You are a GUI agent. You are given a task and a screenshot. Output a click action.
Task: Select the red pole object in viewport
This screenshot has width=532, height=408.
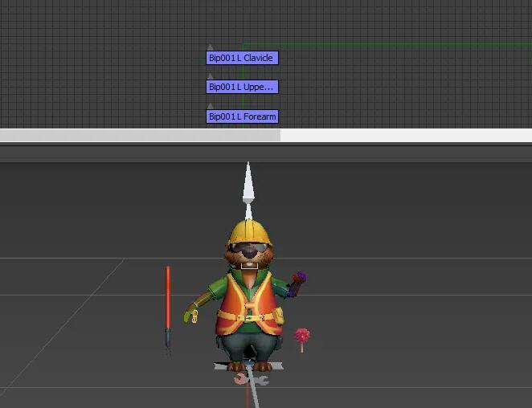[168, 307]
